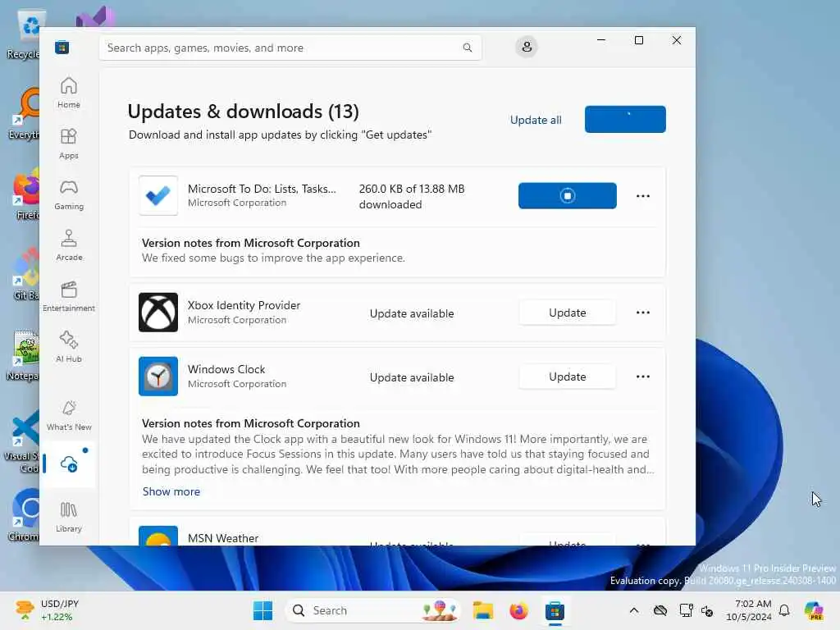
Task: Stop the Microsoft To Do download
Action: (x=568, y=195)
